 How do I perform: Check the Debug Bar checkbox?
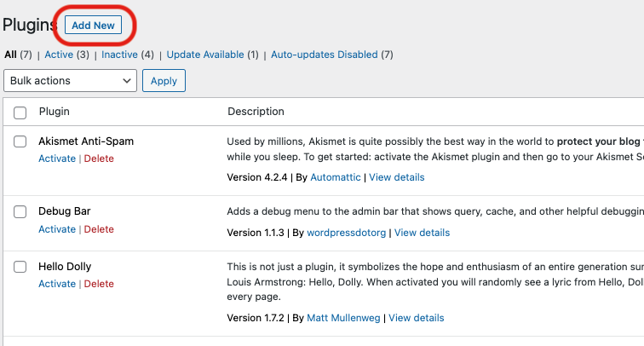click(20, 212)
